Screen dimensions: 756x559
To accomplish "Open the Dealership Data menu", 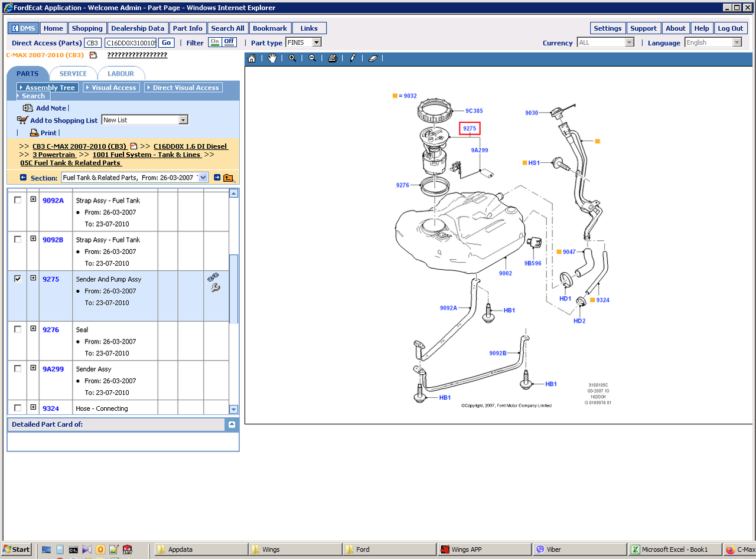I will (138, 28).
